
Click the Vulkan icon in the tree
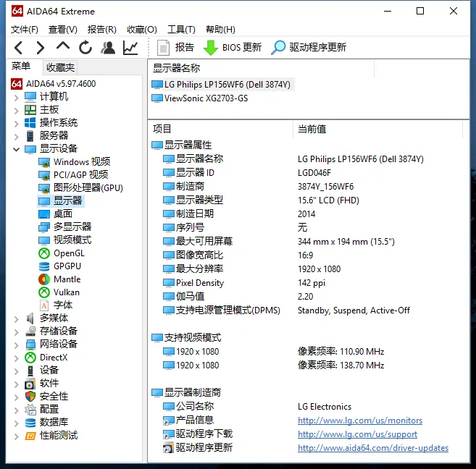point(44,292)
